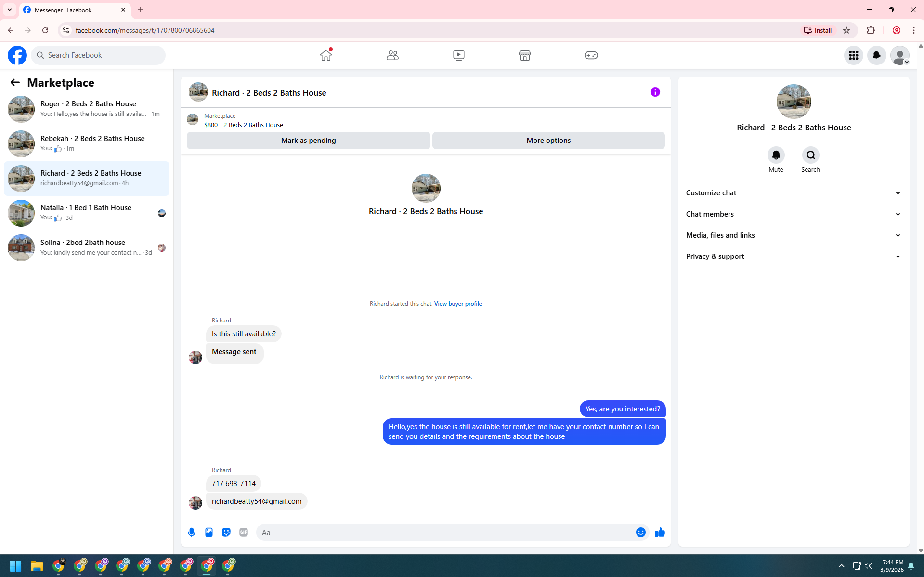
Task: Click browser Extensions puzzle icon
Action: 871,30
